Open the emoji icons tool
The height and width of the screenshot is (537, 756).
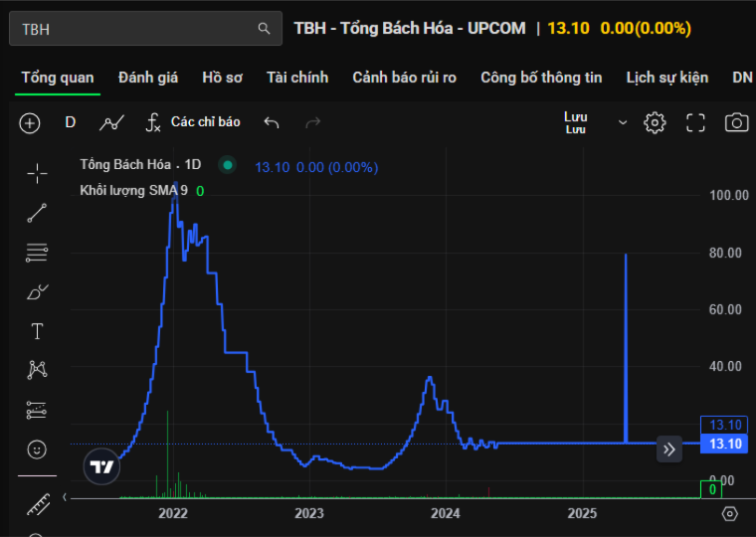(x=37, y=449)
